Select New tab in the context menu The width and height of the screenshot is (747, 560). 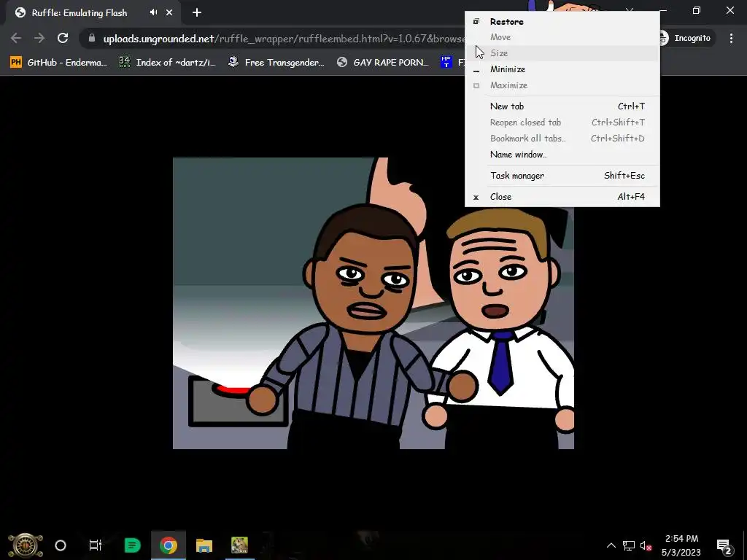coord(562,106)
